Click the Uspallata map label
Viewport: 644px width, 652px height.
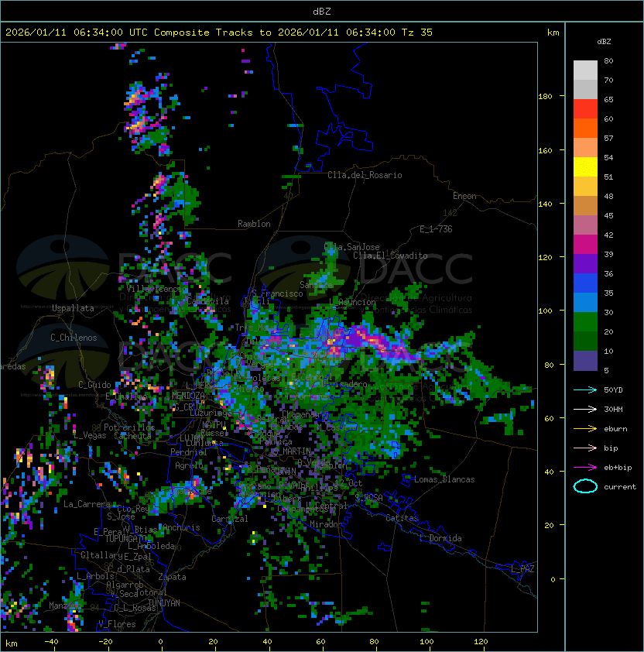click(73, 308)
